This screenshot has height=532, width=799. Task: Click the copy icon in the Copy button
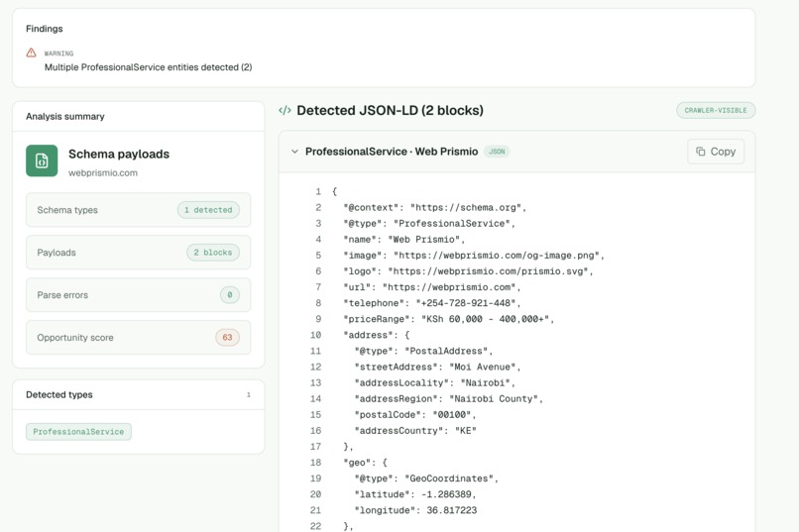click(x=701, y=152)
